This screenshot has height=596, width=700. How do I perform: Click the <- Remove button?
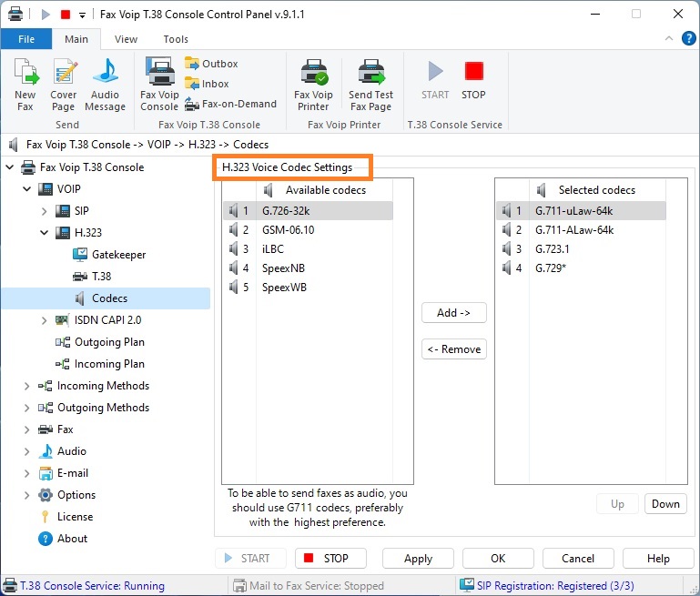(x=454, y=349)
